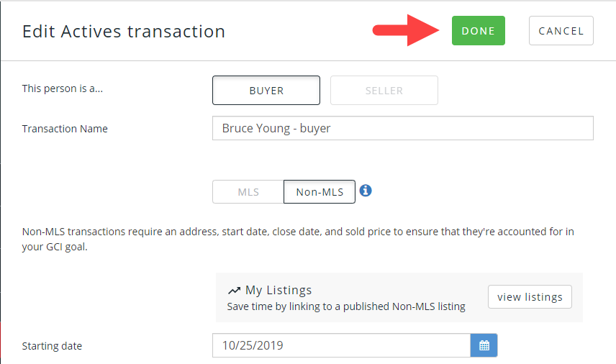
Task: Choose the Non-MLS transaction option
Action: pos(320,191)
